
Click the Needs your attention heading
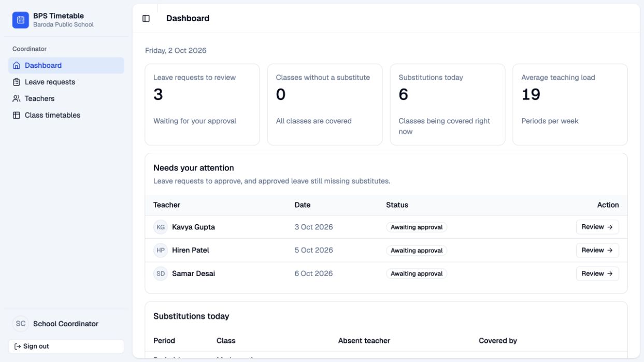(194, 168)
